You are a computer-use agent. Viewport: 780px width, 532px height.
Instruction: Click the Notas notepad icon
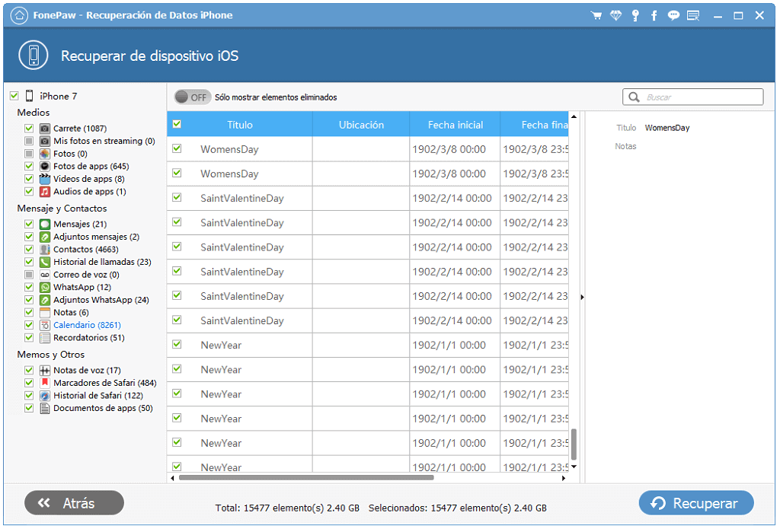45,312
